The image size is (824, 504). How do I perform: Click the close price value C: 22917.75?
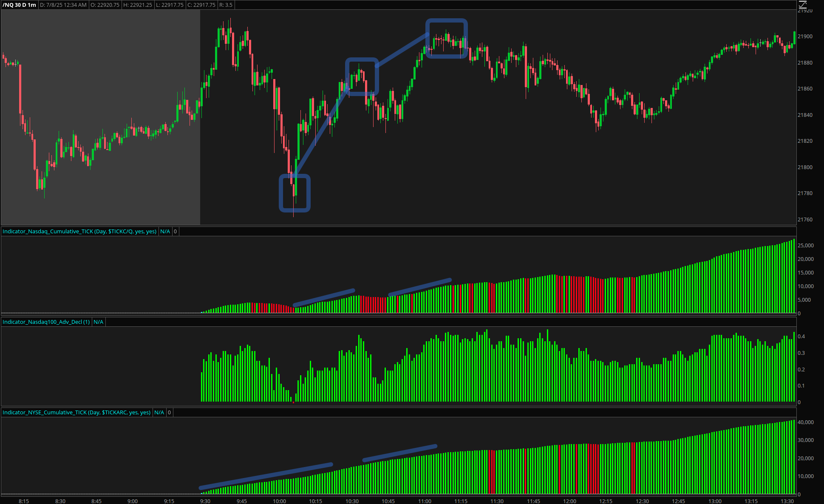[201, 5]
